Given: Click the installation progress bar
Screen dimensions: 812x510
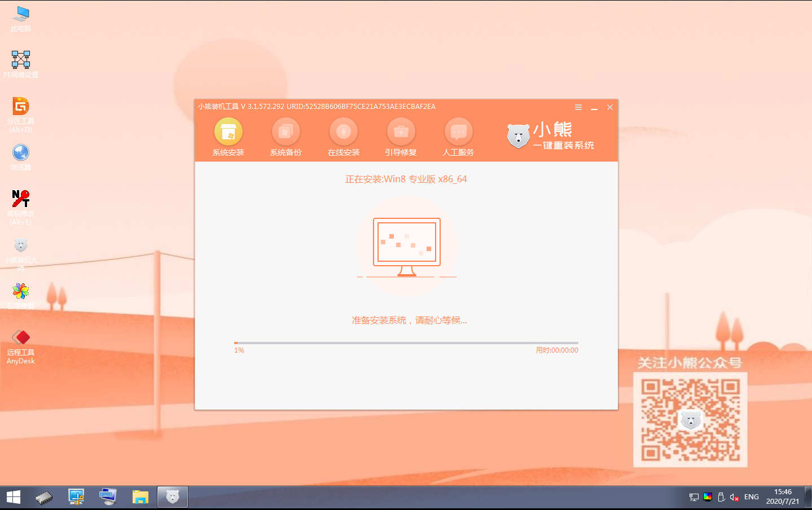Looking at the screenshot, I should coord(406,342).
